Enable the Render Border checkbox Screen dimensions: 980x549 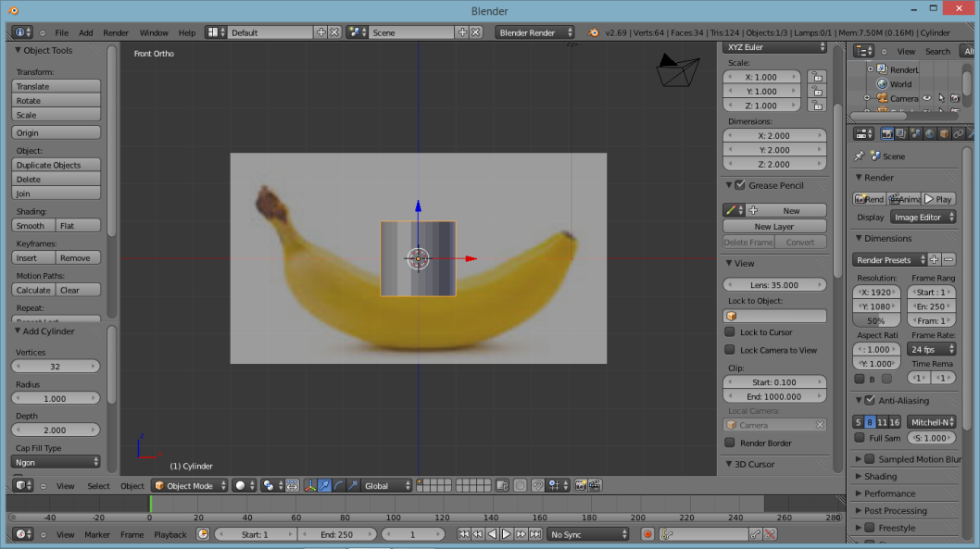[730, 443]
